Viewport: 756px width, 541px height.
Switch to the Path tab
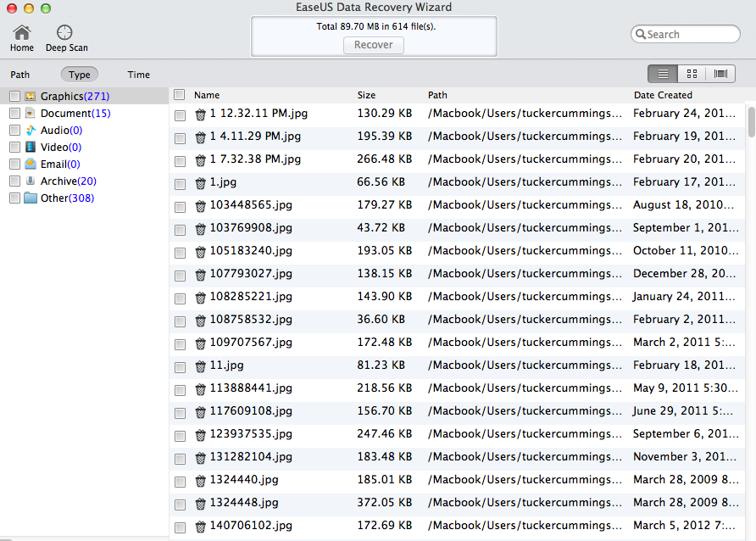(x=20, y=75)
